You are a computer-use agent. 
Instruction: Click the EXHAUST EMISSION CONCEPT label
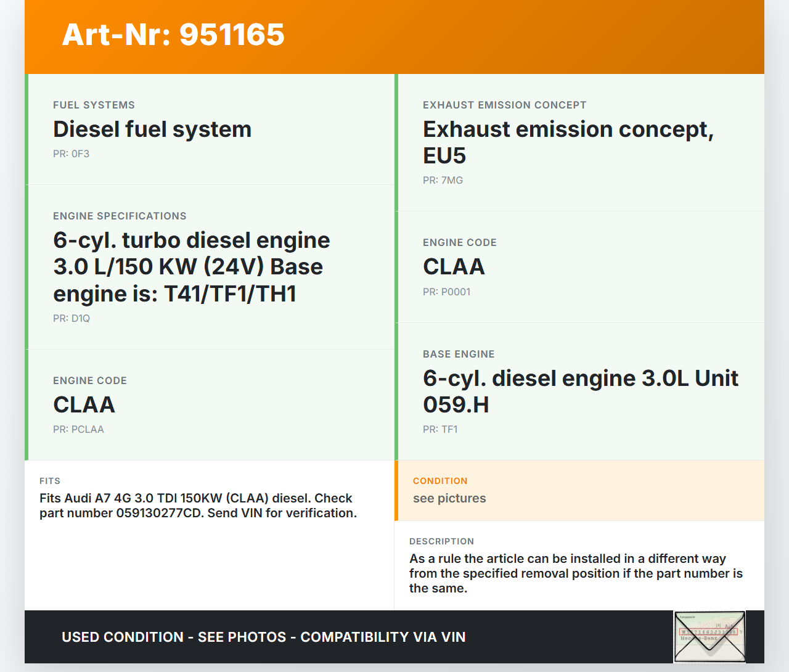[x=504, y=105]
